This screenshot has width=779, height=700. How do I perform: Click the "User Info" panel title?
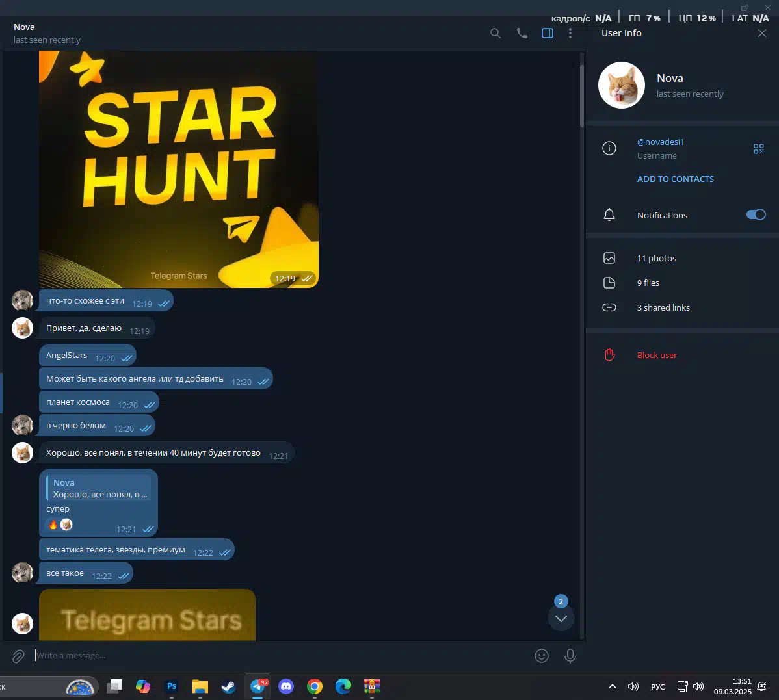tap(622, 33)
